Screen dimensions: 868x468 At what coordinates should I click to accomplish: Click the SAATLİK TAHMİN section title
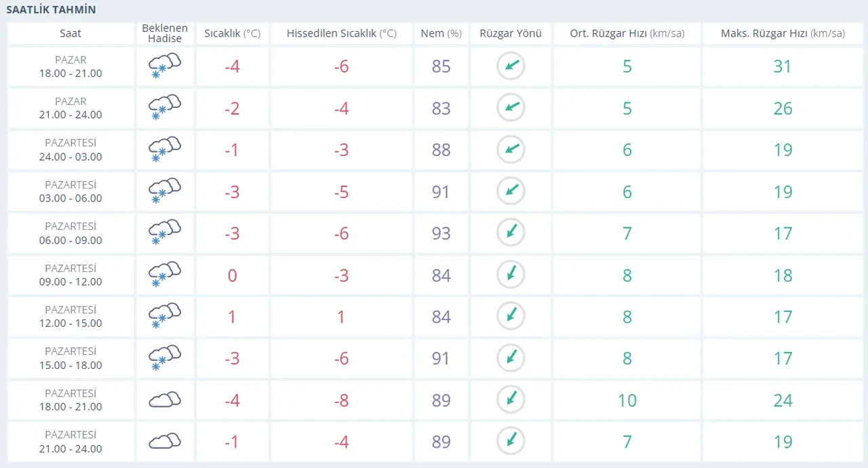(x=51, y=10)
